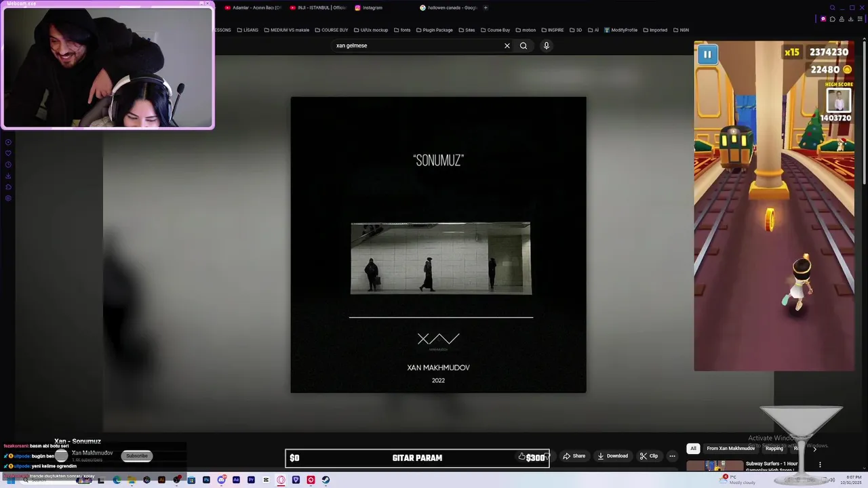Open After Effects from the taskbar
This screenshot has height=488, width=868.
(x=236, y=480)
